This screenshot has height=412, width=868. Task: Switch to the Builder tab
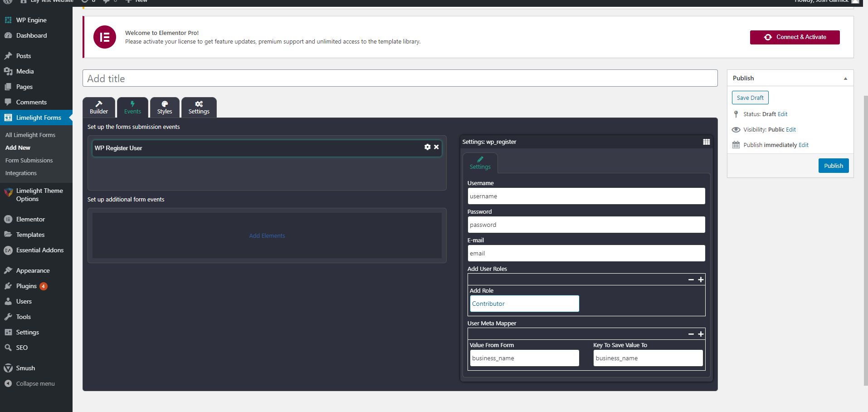click(99, 108)
